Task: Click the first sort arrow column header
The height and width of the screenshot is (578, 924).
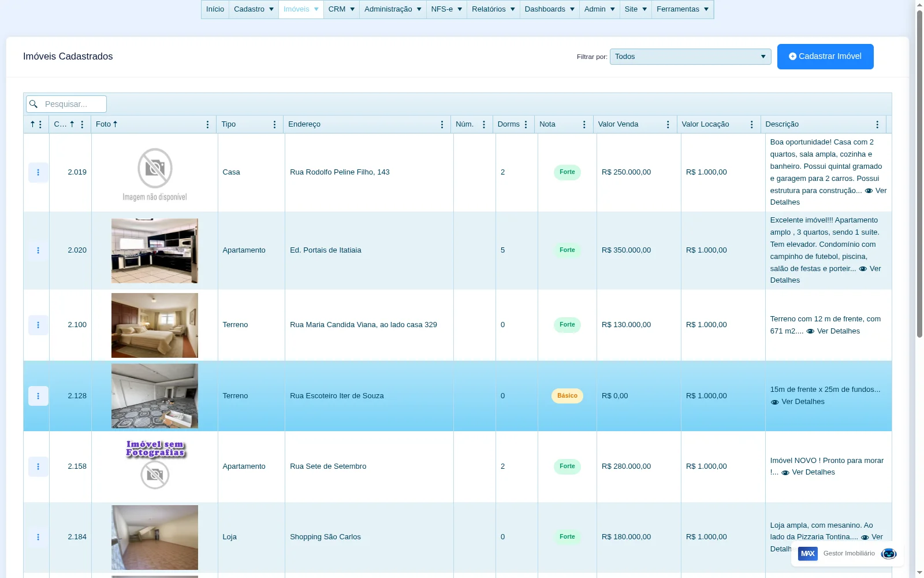Action: (33, 124)
